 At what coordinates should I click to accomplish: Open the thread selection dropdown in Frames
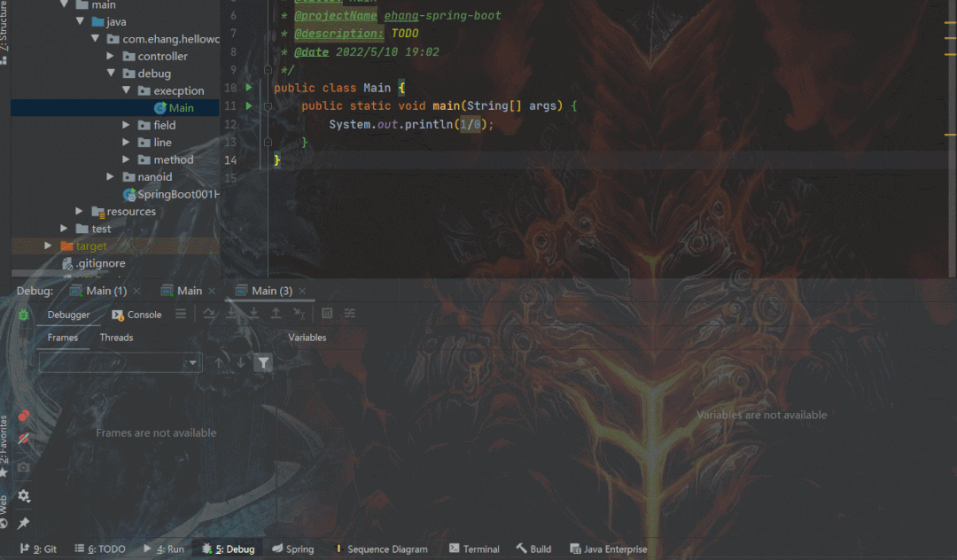[121, 362]
